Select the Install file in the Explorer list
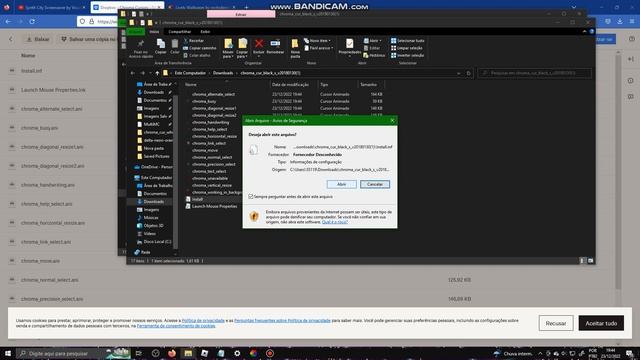Screen dimensions: 640x360 point(198,199)
